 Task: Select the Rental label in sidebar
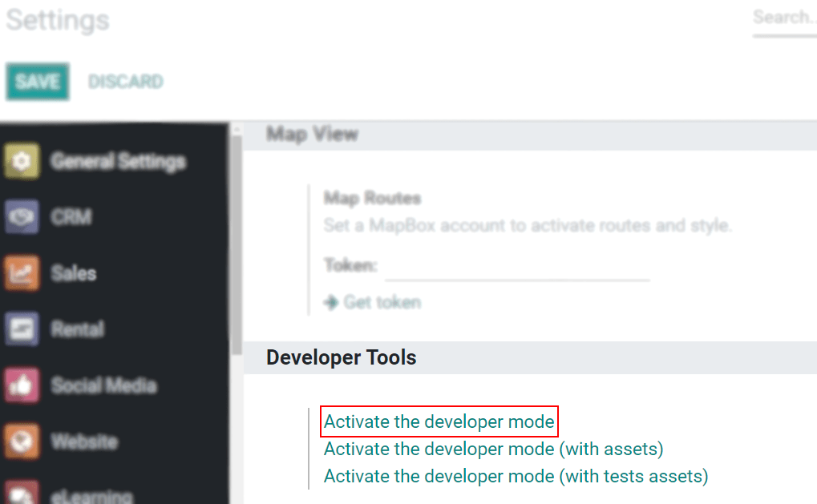78,329
